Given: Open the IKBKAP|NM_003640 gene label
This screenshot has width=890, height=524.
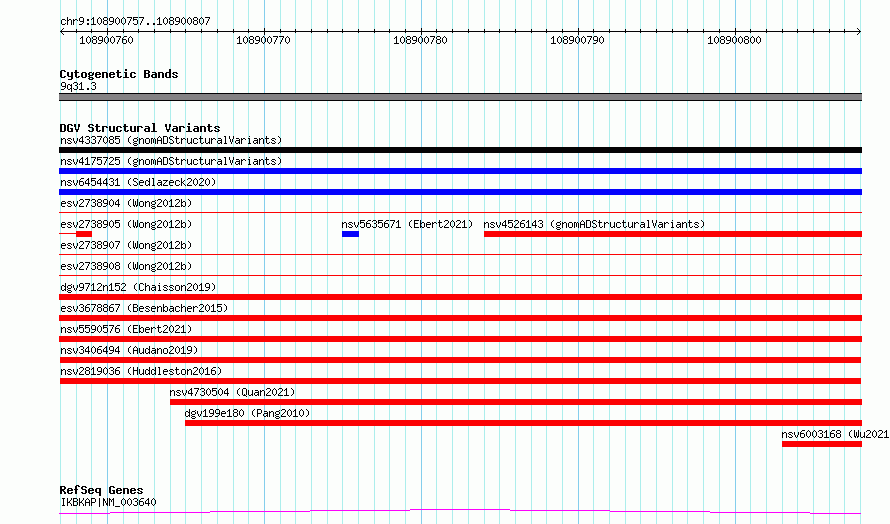Looking at the screenshot, I should pos(108,502).
